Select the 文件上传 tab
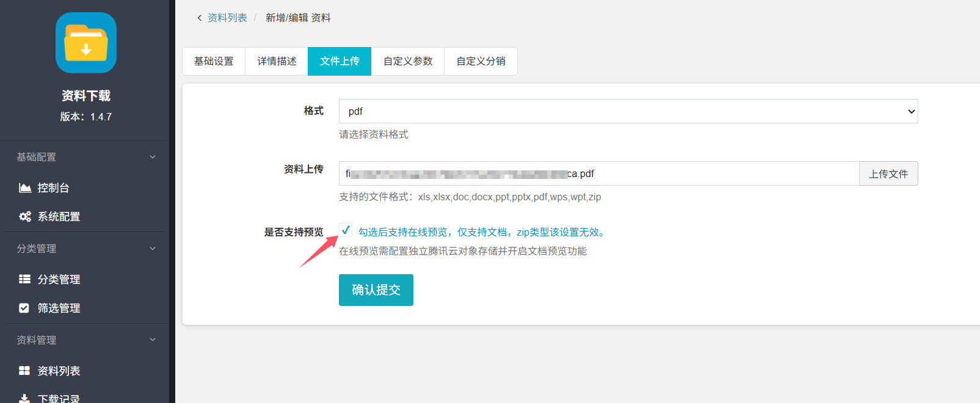Screen dimensions: 980x403 click(339, 61)
